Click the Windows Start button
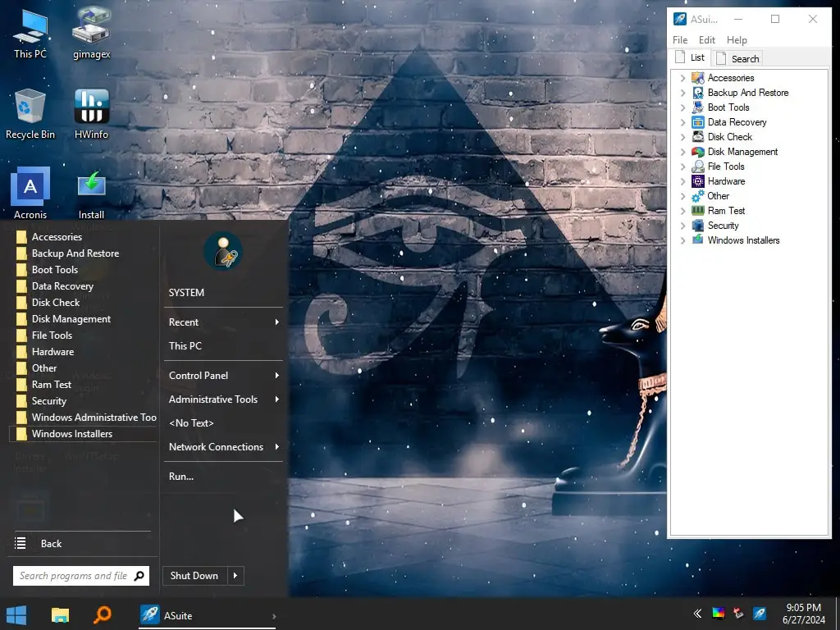This screenshot has width=840, height=630. (x=16, y=615)
